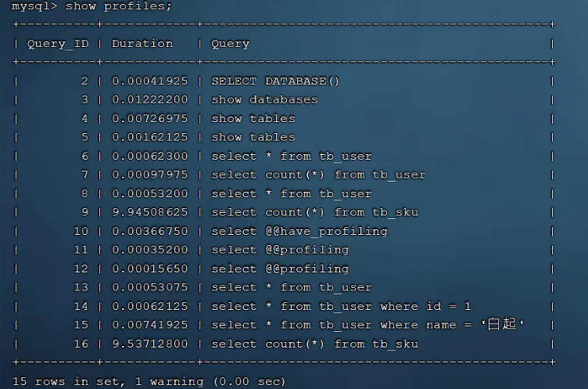Viewport: 588px width, 389px height.
Task: Click duration value 0.00053075
Action: coord(150,287)
